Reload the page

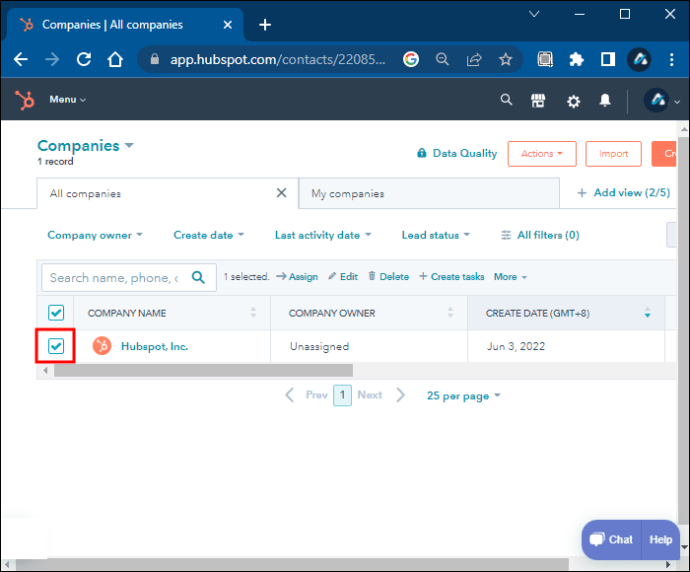click(84, 59)
